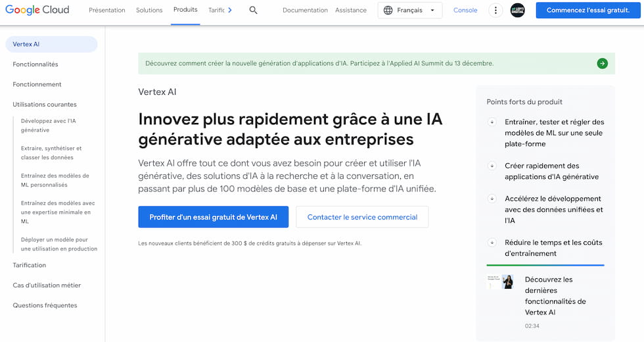Open the Produits menu

pos(185,10)
